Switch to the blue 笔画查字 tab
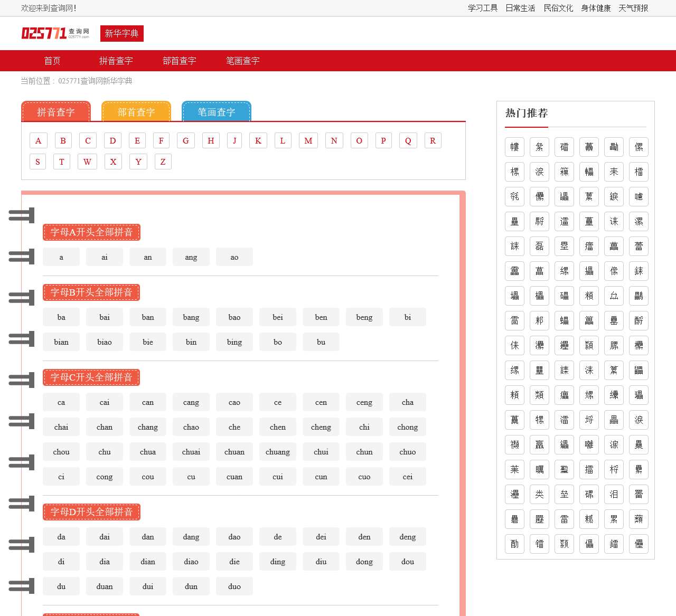This screenshot has width=676, height=616. point(216,112)
